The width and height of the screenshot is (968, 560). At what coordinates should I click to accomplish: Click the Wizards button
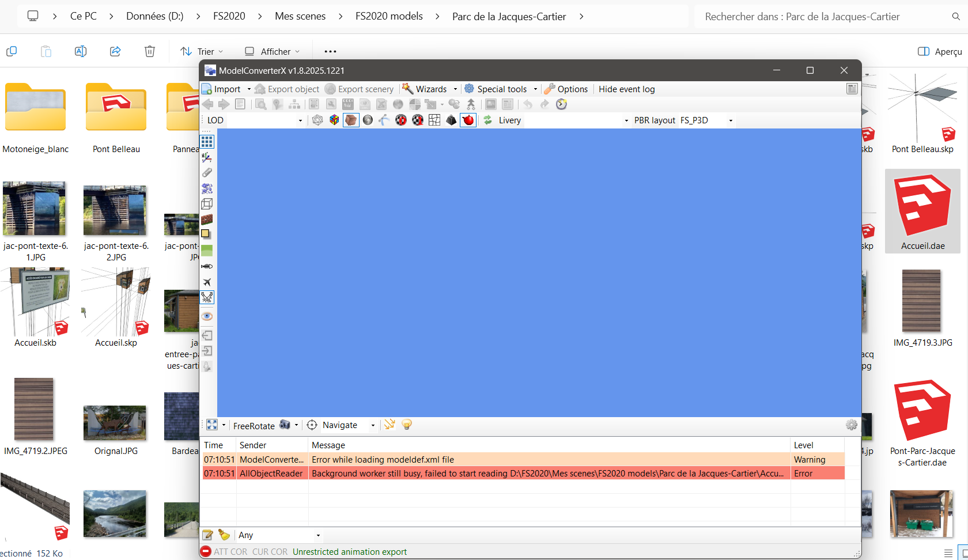point(425,89)
